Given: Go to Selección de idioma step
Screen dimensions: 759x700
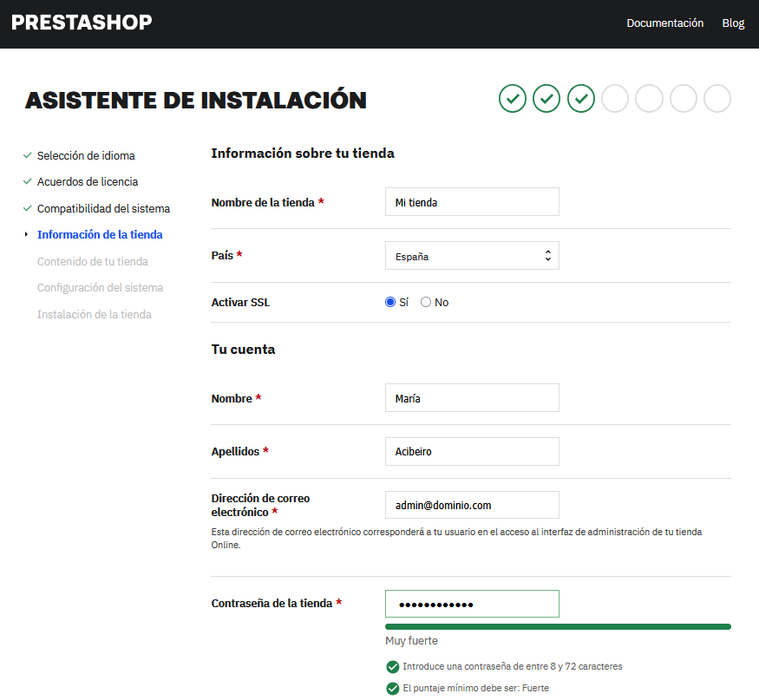Looking at the screenshot, I should pos(86,155).
